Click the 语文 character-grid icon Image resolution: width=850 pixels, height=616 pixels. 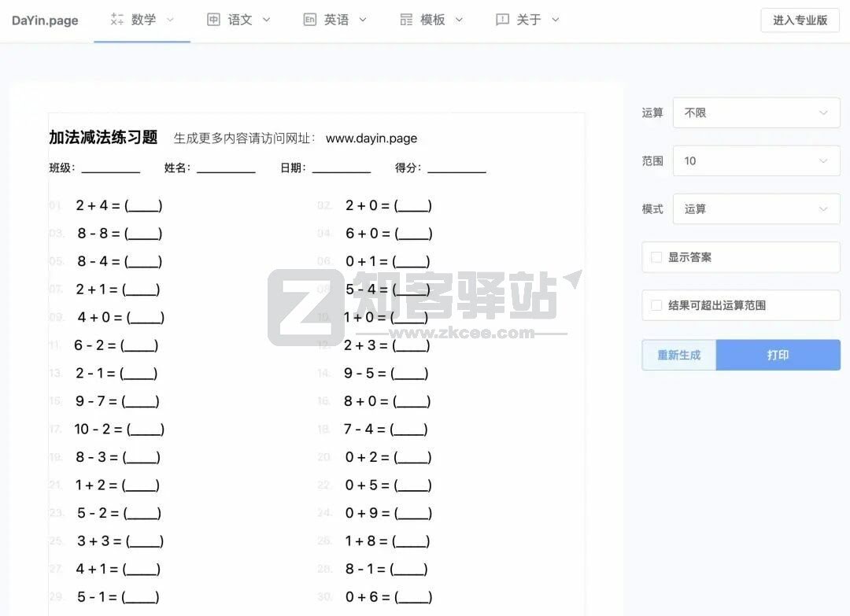pos(214,19)
